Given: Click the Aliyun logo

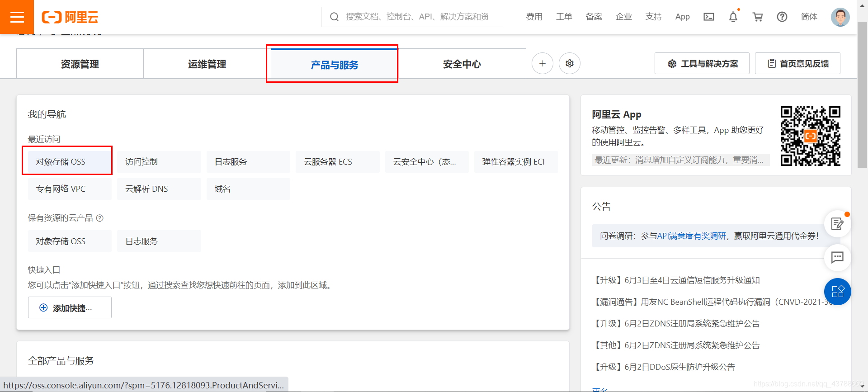Looking at the screenshot, I should tap(70, 17).
